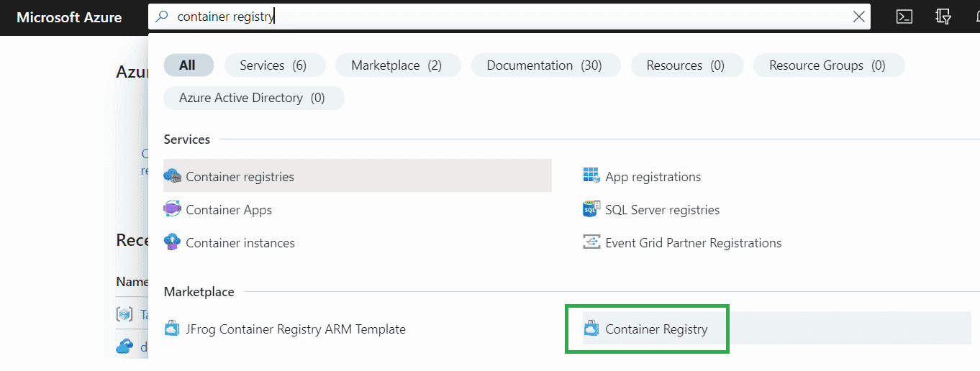Filter results by Documentation (30)
The image size is (980, 371).
tap(545, 65)
